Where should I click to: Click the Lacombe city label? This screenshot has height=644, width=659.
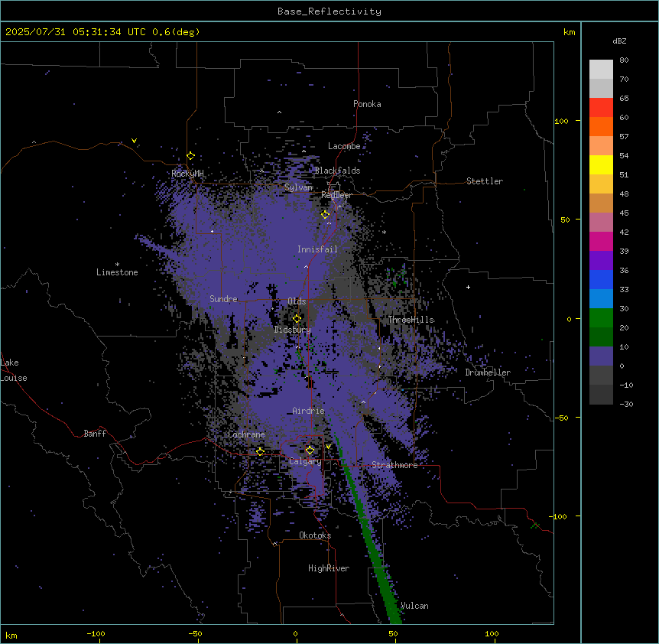tap(344, 146)
